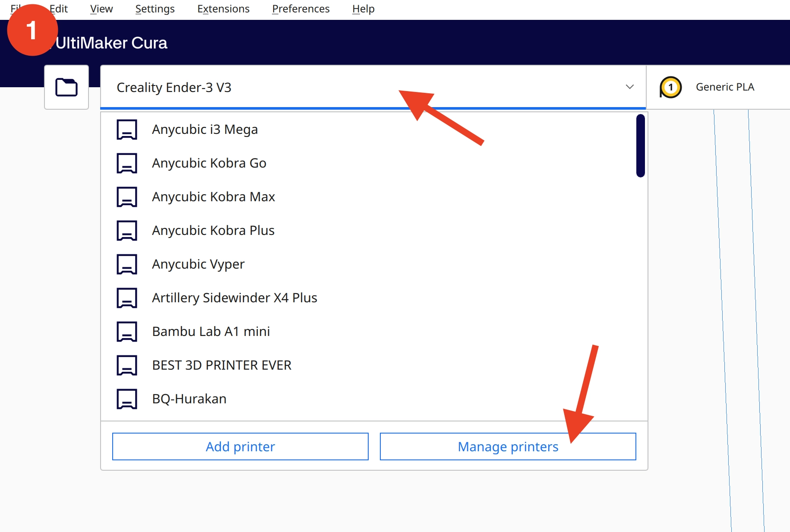Open the View menu
This screenshot has height=532, width=790.
(101, 9)
